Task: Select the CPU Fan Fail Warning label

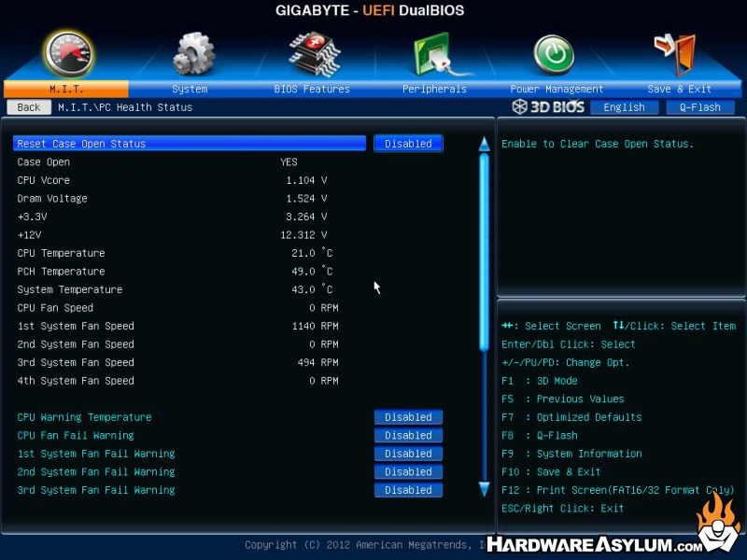Action: [x=76, y=435]
